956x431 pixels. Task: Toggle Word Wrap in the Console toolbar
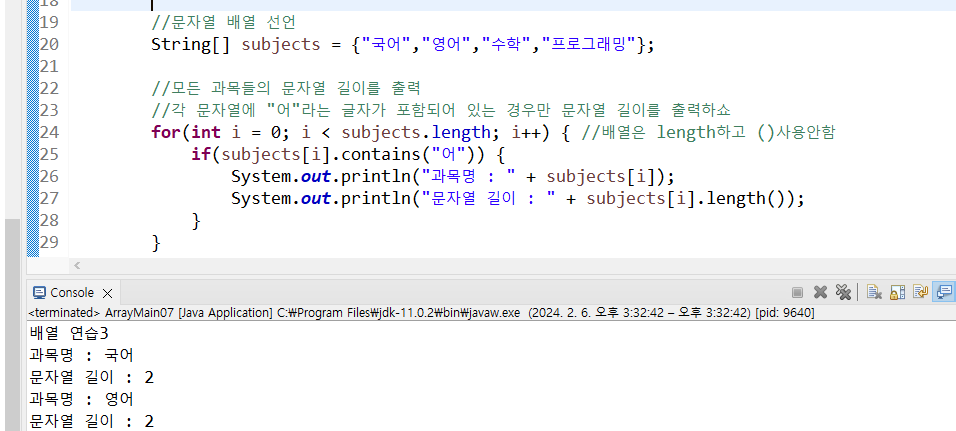click(x=920, y=293)
